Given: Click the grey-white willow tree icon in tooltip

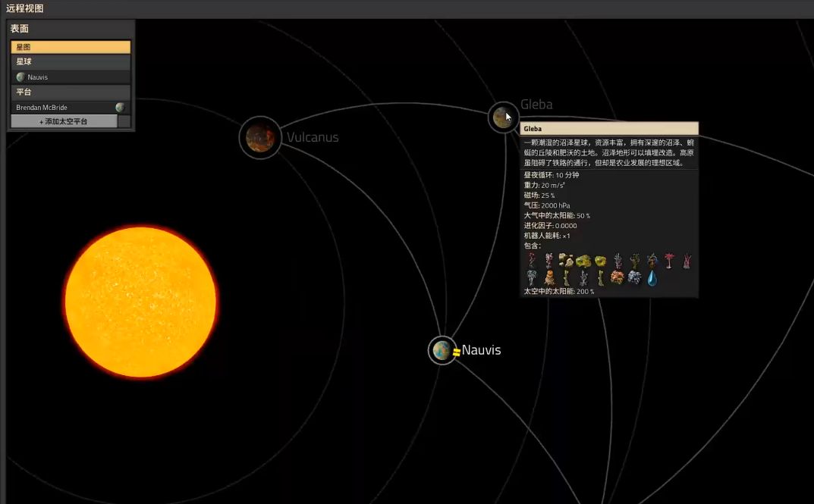Looking at the screenshot, I should tap(532, 278).
